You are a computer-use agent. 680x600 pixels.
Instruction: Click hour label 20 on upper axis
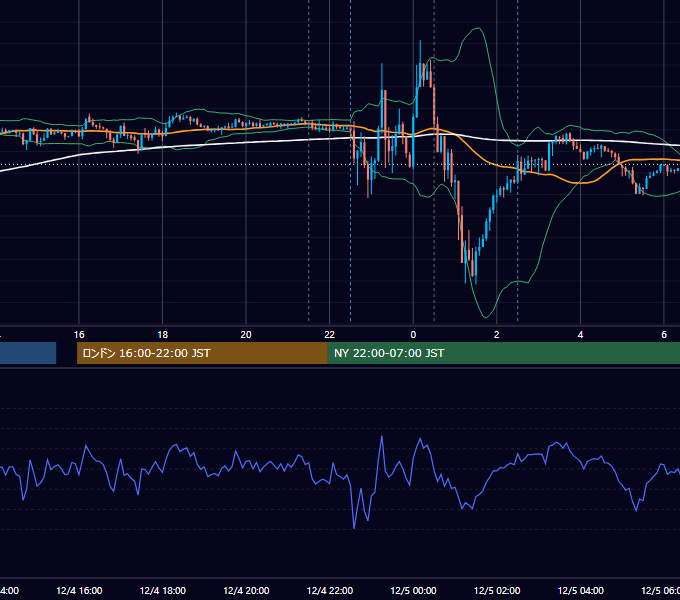coord(246,335)
